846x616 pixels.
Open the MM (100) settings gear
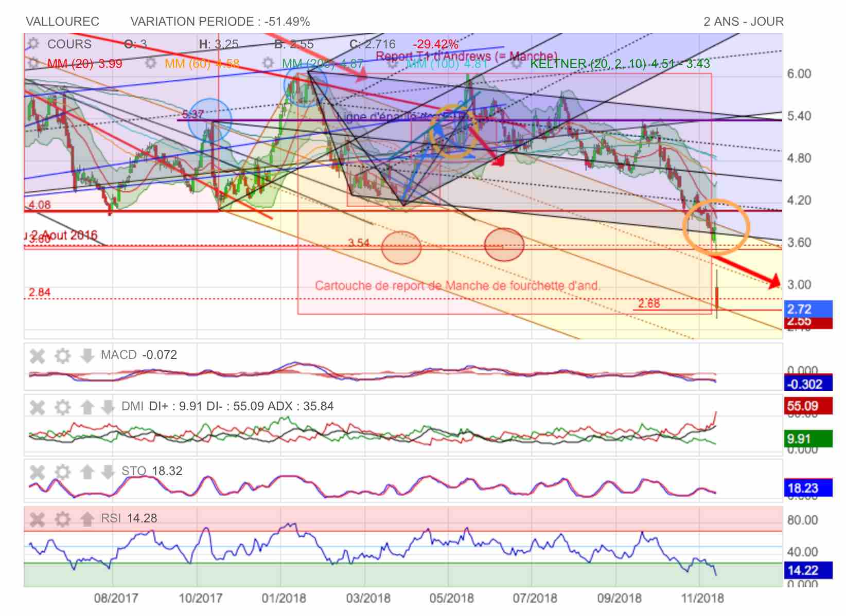[x=393, y=63]
